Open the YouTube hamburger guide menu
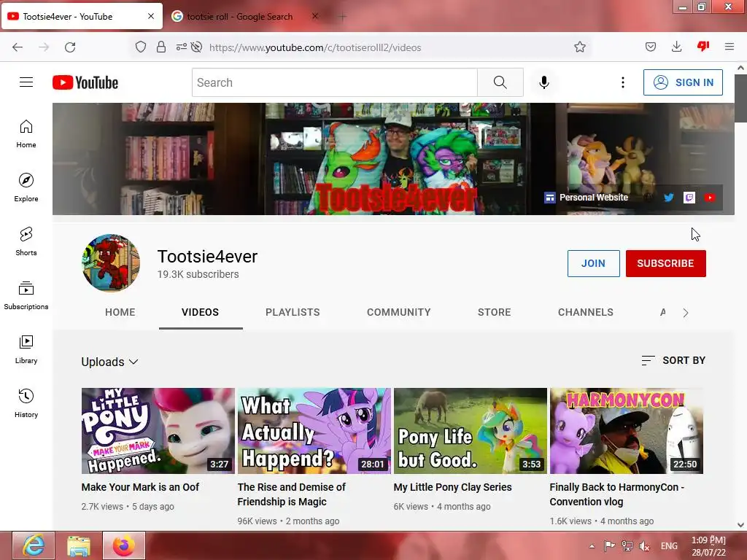This screenshot has width=747, height=560. point(26,82)
